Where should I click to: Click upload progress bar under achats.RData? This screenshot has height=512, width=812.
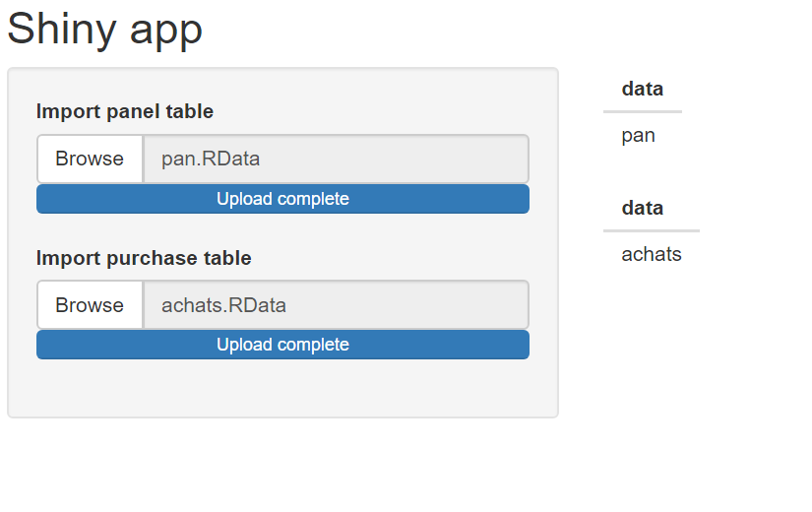[282, 345]
